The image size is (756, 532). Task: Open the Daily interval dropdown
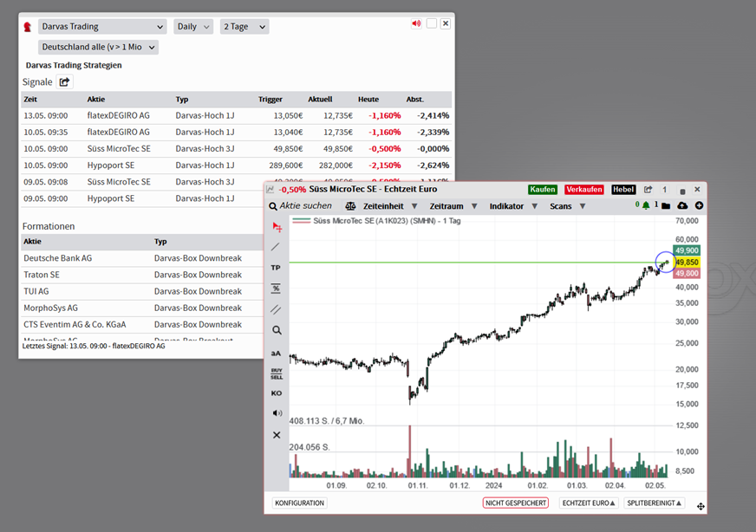pyautogui.click(x=193, y=27)
